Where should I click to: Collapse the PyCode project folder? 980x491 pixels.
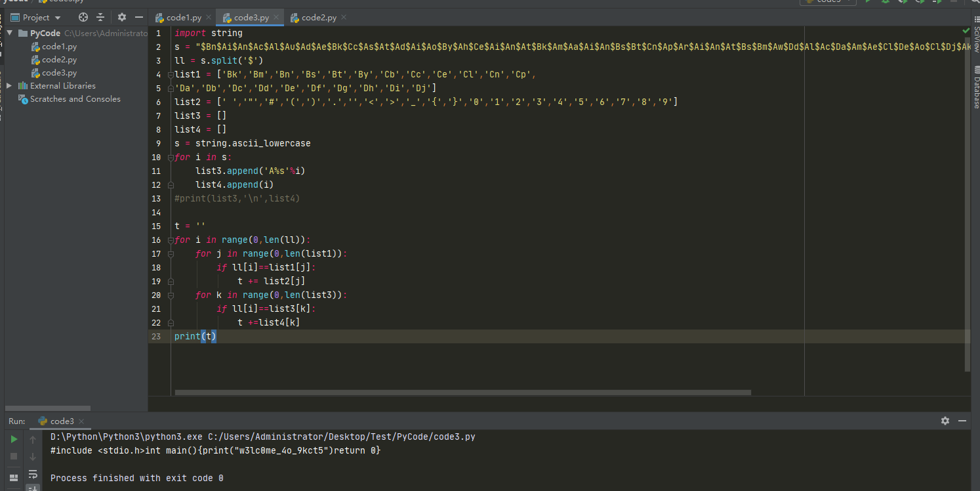point(9,33)
